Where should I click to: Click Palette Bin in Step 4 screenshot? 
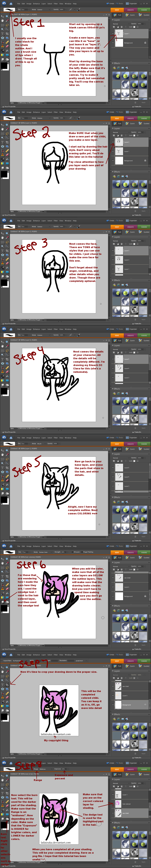[x=137, y=432]
